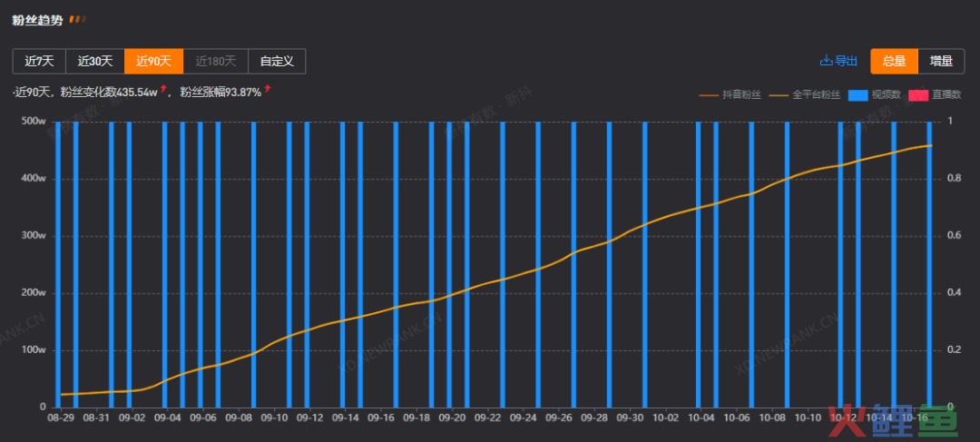Show totals with the 总量 button
This screenshot has width=980, height=442.
pos(895,62)
